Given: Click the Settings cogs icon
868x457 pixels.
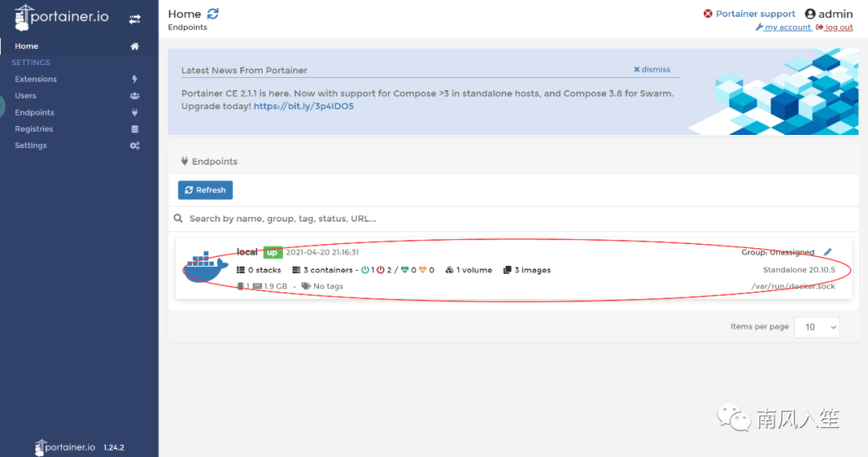Looking at the screenshot, I should coord(134,145).
